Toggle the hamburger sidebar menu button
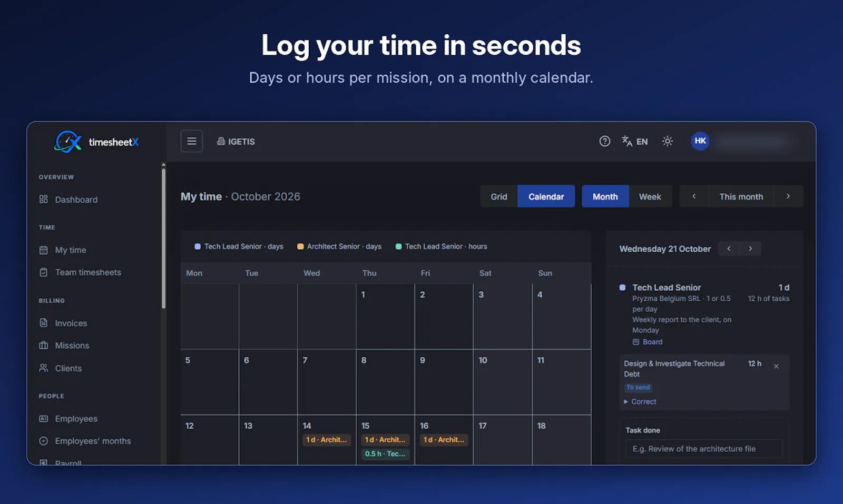 click(192, 141)
